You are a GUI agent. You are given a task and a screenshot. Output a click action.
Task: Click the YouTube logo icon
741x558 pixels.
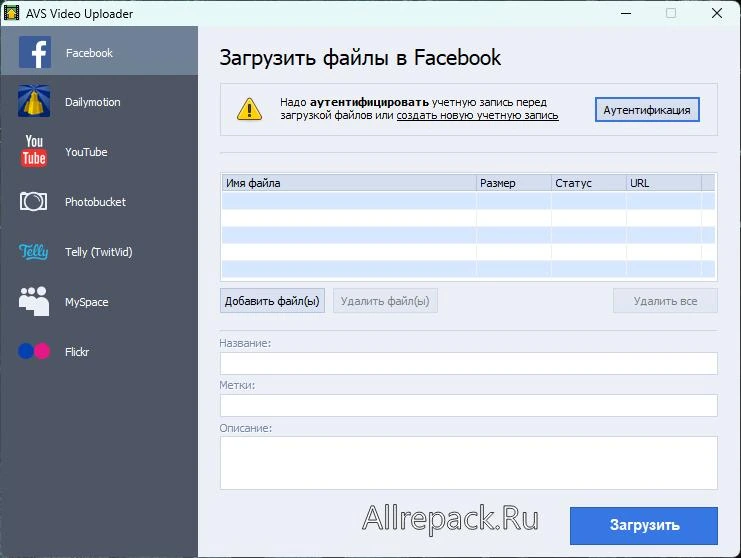pyautogui.click(x=34, y=151)
